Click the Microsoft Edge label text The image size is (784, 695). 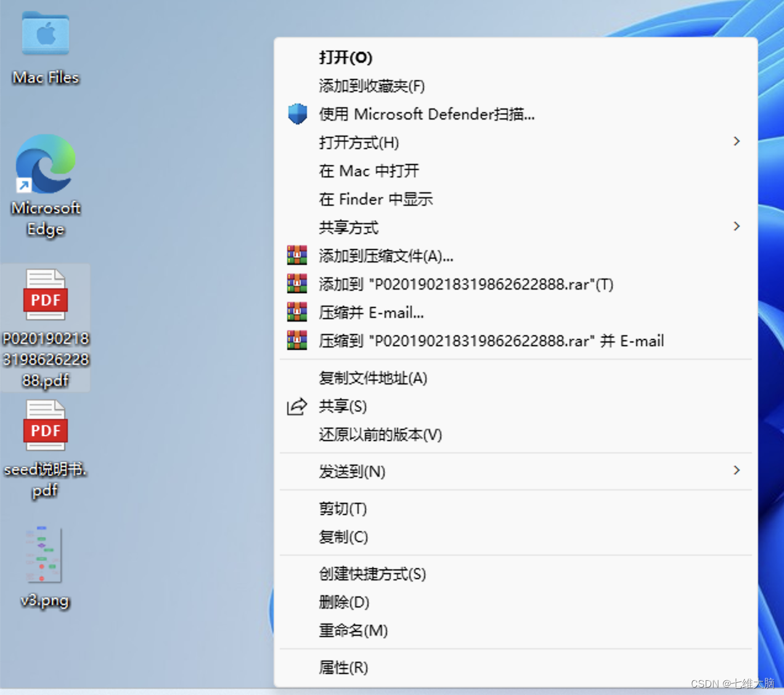[46, 219]
